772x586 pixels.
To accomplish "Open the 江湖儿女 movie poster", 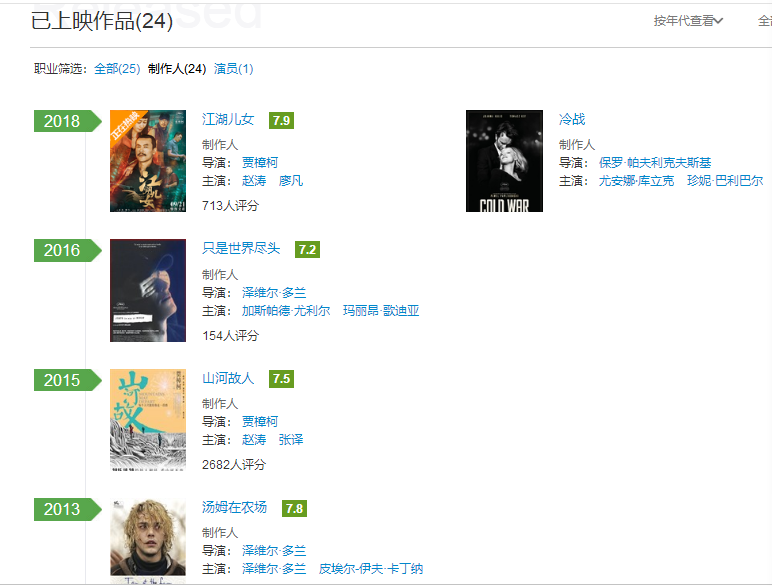I will pos(148,161).
